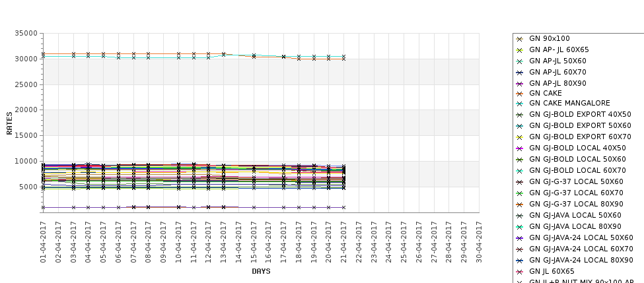Click GN GJ-JAVA-24 LOCAL 80X90 label
Viewport: 644px width, 283px height.
tap(581, 260)
